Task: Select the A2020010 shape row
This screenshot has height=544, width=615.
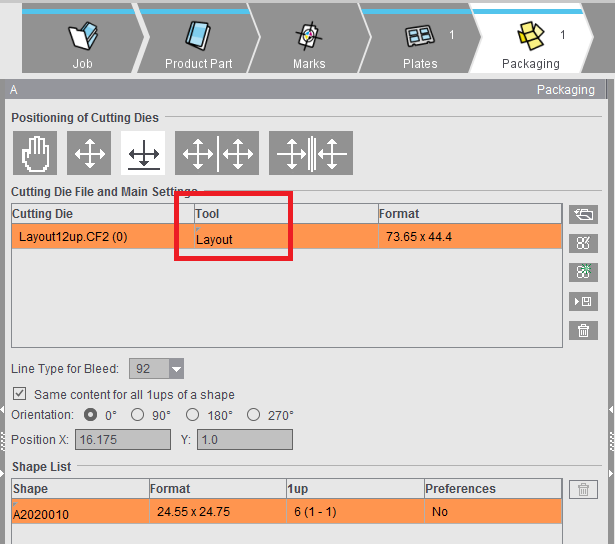Action: click(x=80, y=513)
